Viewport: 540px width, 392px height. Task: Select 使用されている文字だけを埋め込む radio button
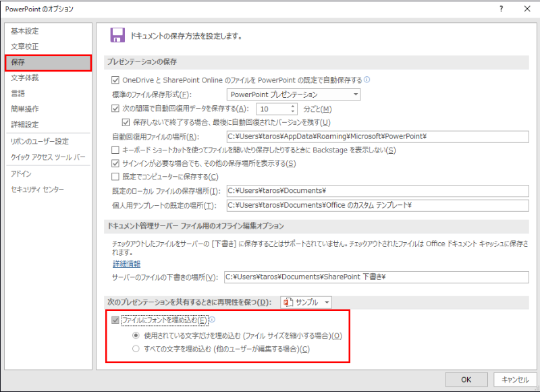(x=136, y=335)
